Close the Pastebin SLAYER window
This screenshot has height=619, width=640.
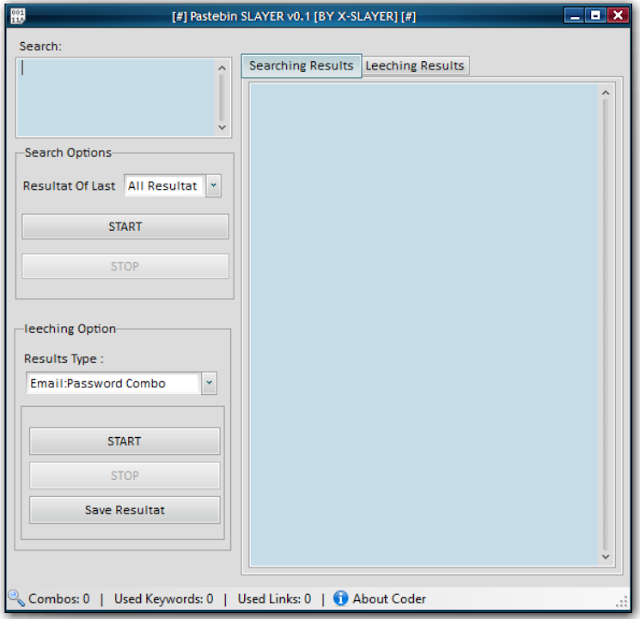pyautogui.click(x=618, y=16)
